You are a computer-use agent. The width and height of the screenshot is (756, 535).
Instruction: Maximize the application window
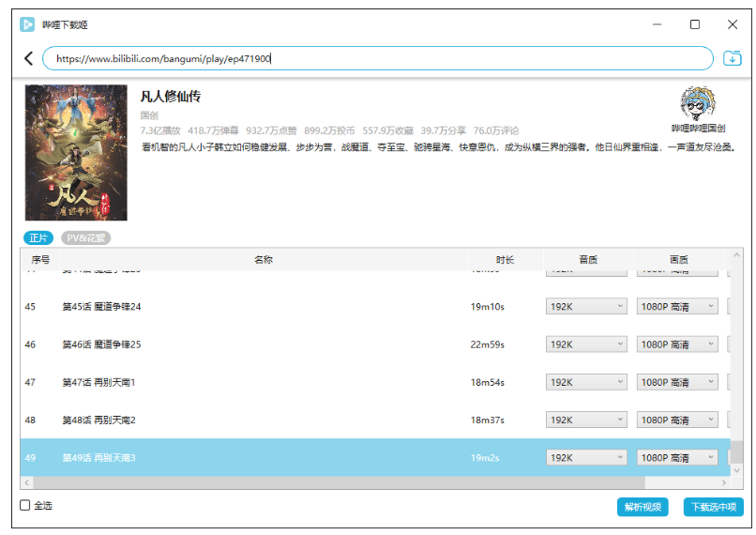point(695,24)
